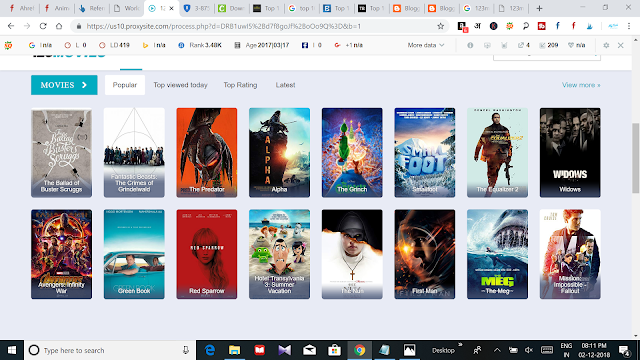
Task: Click the page vertical scrollbar thumb
Action: [x=636, y=158]
